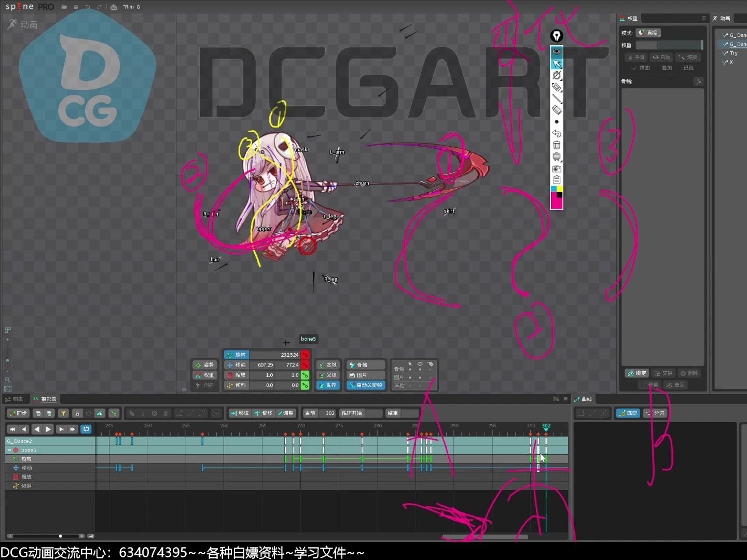Click the 分开 separate button in curves panel
This screenshot has width=747, height=560.
pyautogui.click(x=655, y=413)
